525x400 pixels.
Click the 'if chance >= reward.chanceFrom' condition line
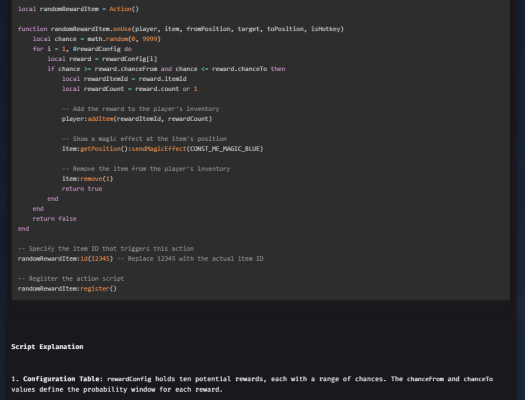click(166, 69)
